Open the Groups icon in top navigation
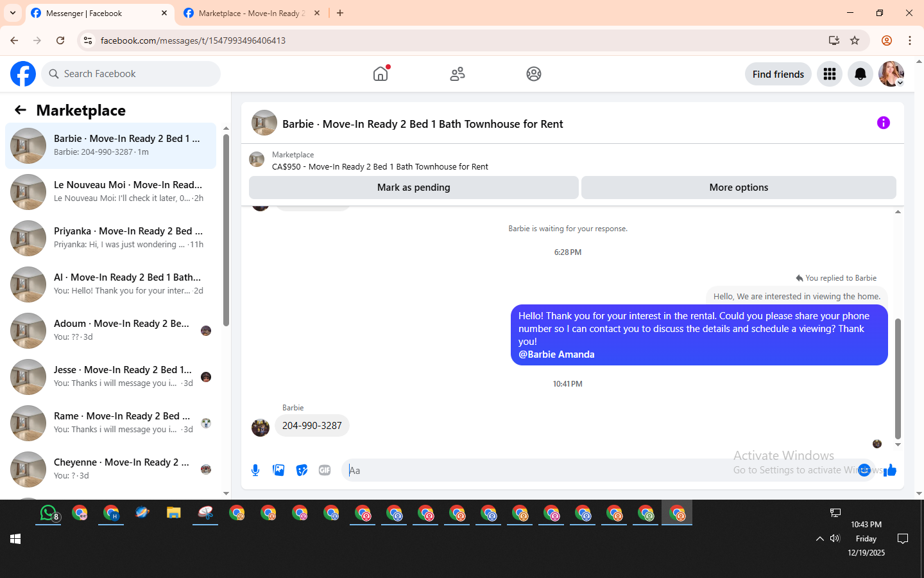Screen dimensions: 924x578 (x=534, y=74)
